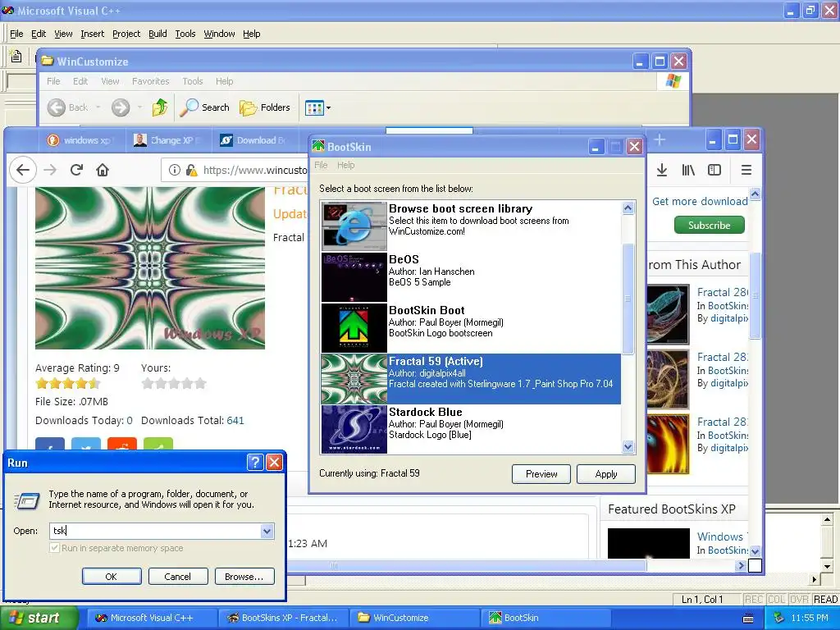This screenshot has width=840, height=630.
Task: Expand the Open combo box dropdown in Run
Action: (x=267, y=531)
